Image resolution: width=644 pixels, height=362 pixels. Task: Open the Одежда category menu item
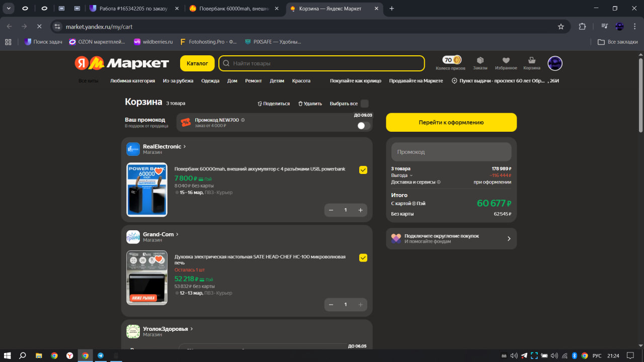pos(210,81)
